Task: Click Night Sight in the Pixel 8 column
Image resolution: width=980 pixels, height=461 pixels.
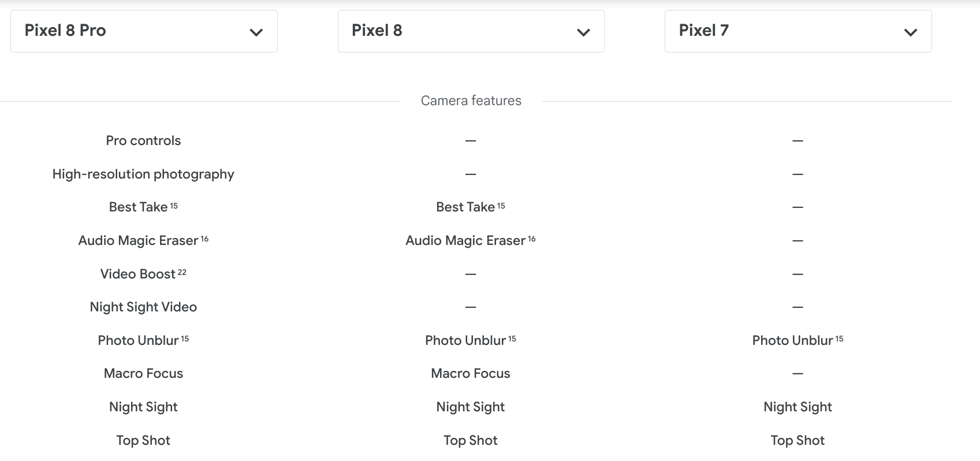Action: [x=471, y=407]
